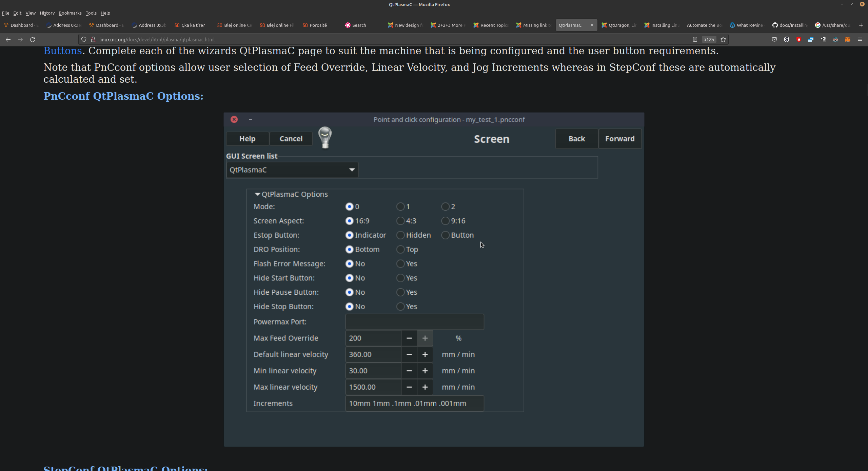Select Mode 1 radio button
Image resolution: width=868 pixels, height=471 pixels.
[x=400, y=207]
